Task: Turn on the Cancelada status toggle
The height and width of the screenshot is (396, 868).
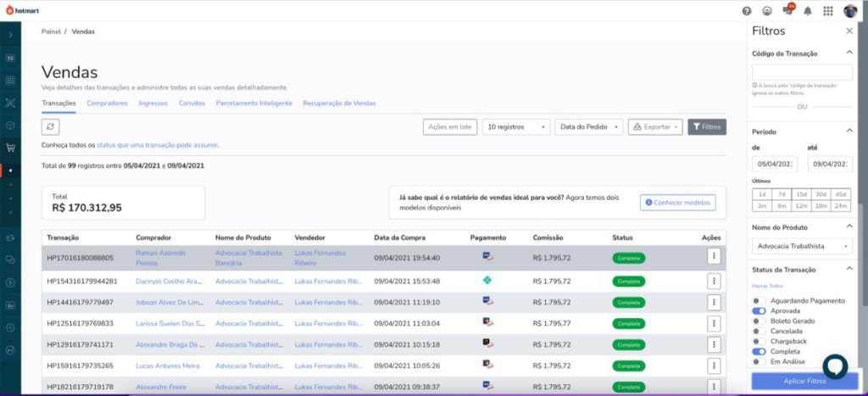Action: pyautogui.click(x=759, y=331)
